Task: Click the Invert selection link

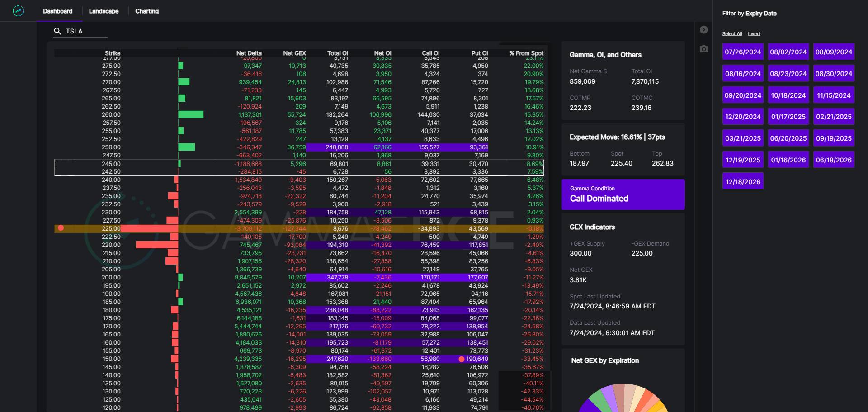Action: click(754, 34)
